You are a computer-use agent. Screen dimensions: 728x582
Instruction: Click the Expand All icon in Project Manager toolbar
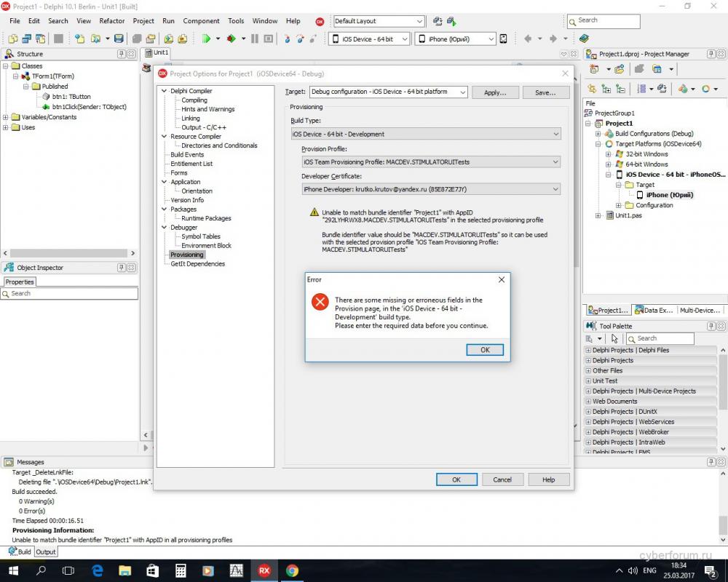click(x=606, y=89)
